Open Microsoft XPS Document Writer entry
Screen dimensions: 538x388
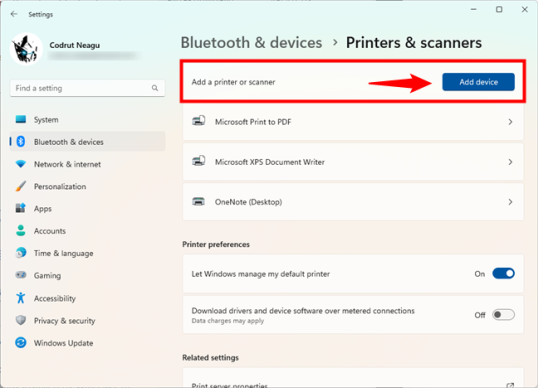point(353,162)
